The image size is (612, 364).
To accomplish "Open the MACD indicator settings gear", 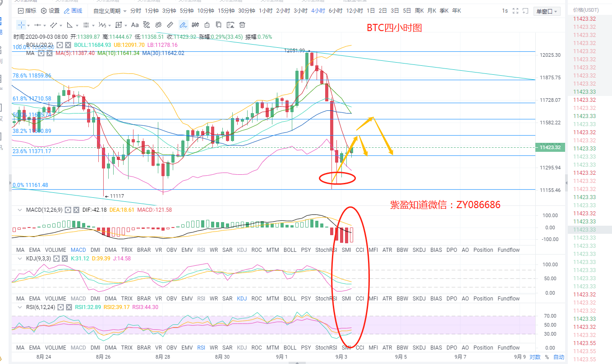I will [x=68, y=210].
